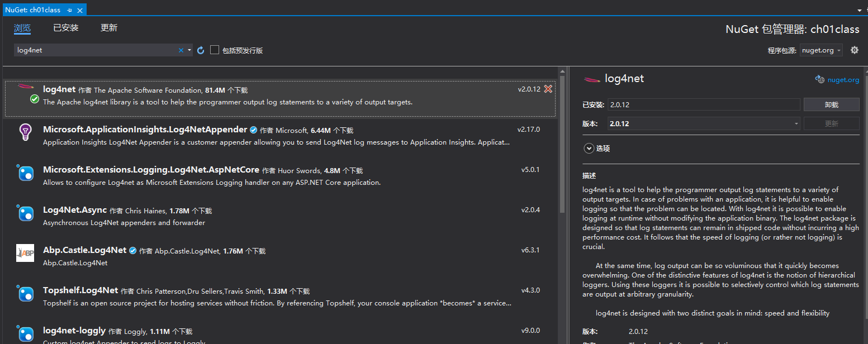
Task: Click the 卸载 button
Action: pos(831,104)
